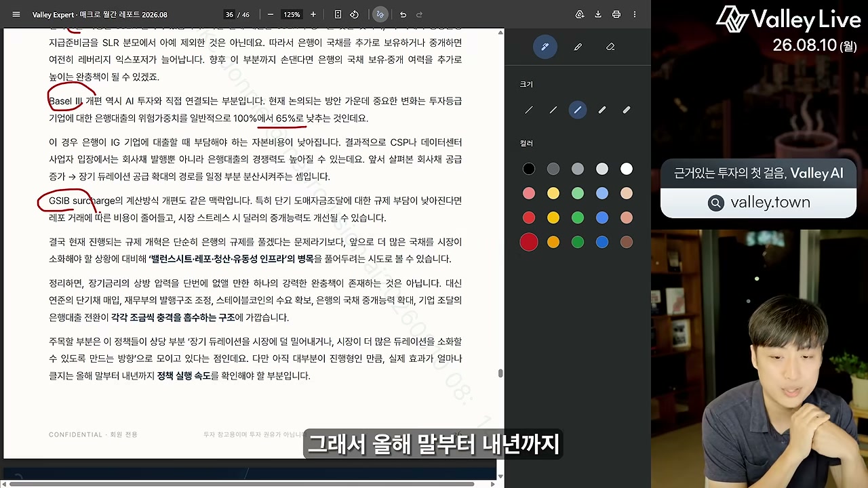The width and height of the screenshot is (868, 488).
Task: Select the eraser tool
Action: tap(610, 47)
